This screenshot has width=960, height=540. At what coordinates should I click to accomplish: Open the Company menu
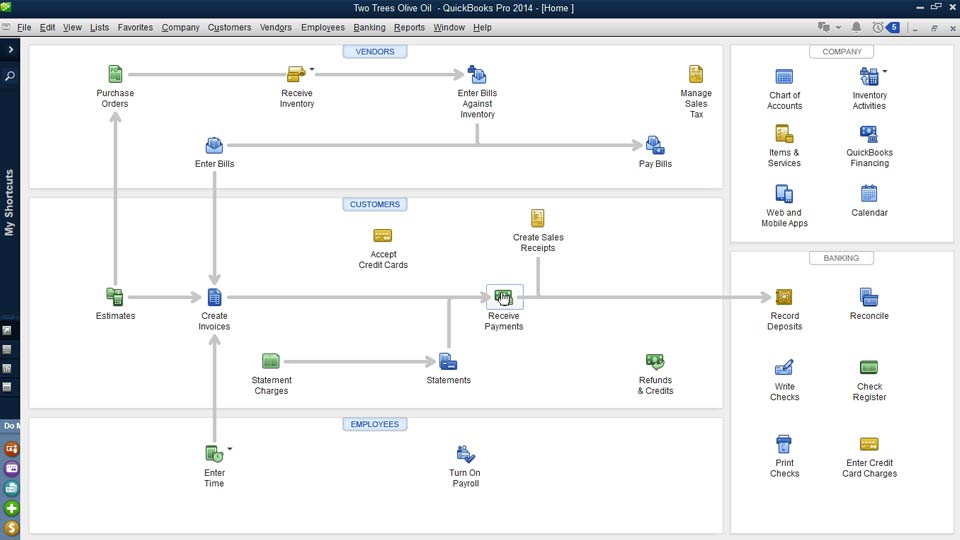(181, 28)
